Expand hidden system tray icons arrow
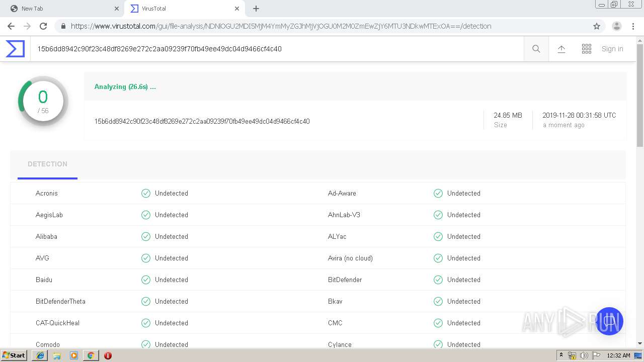This screenshot has width=644, height=362. tap(561, 355)
